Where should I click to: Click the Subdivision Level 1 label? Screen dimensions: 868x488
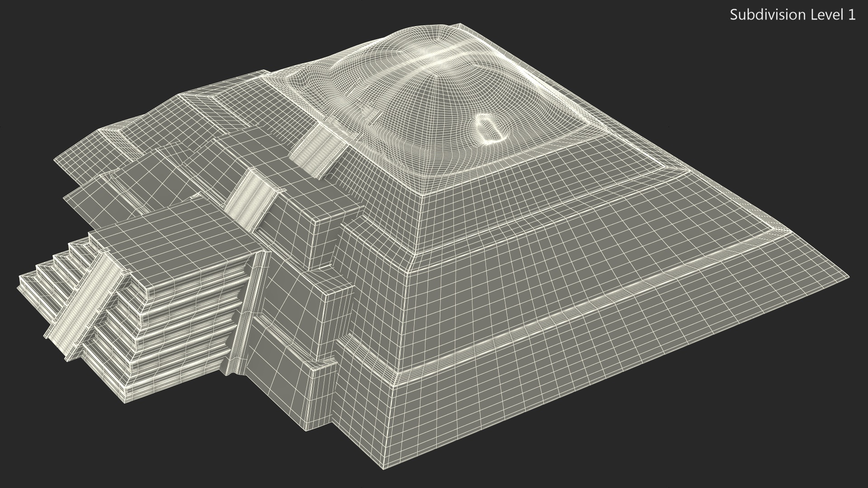click(x=793, y=15)
